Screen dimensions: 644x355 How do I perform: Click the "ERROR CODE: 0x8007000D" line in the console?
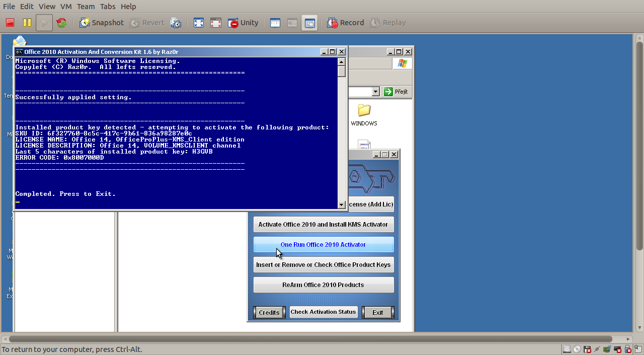(x=59, y=158)
